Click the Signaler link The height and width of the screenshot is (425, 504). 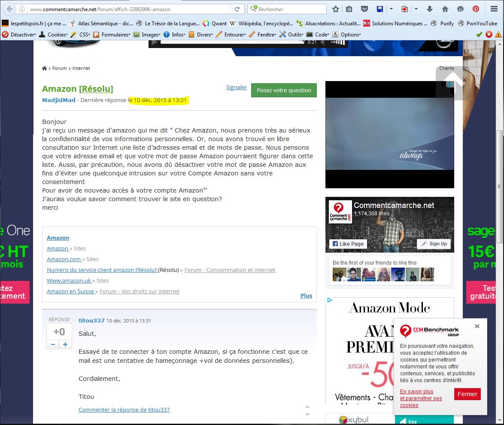pos(236,87)
